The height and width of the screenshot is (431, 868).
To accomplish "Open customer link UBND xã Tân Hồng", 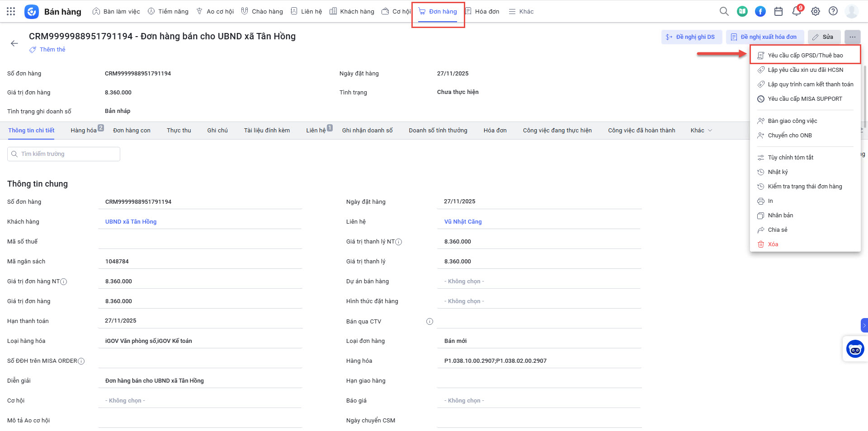I will coord(131,222).
